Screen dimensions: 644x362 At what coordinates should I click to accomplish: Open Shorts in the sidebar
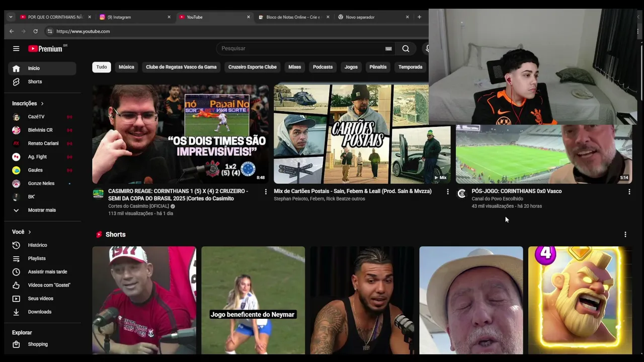[42, 81]
